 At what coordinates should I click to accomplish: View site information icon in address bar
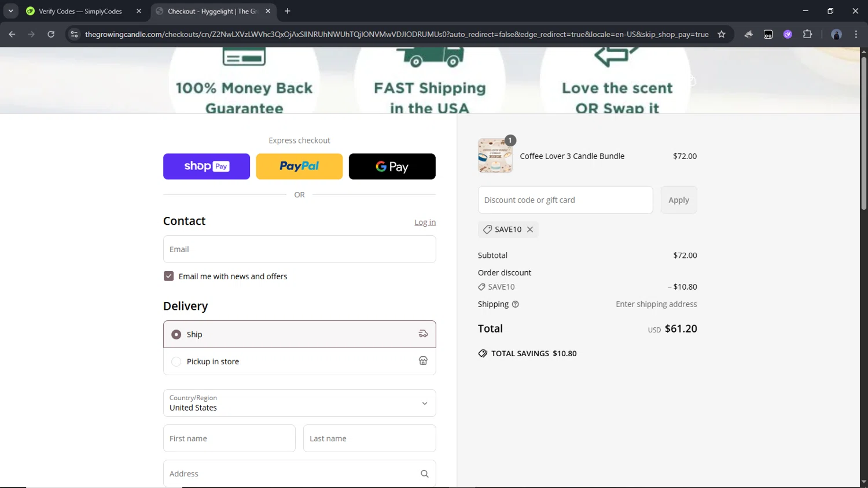(74, 34)
